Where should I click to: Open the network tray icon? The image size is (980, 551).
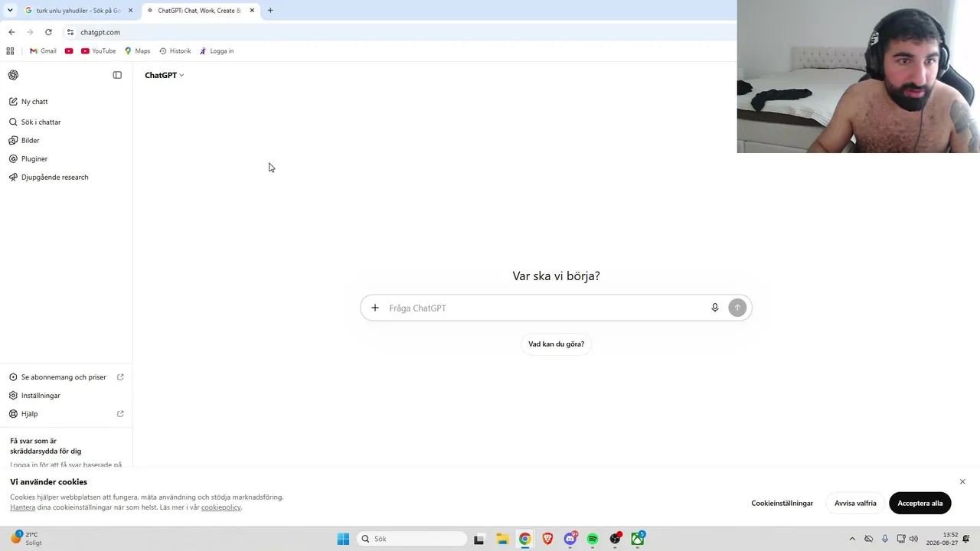901,539
